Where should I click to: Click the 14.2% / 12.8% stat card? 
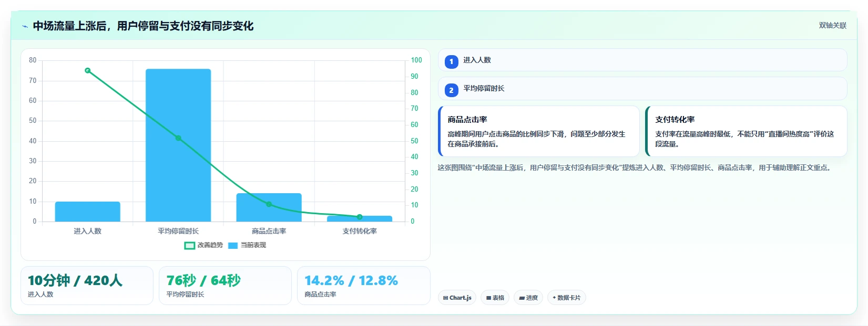pos(364,286)
